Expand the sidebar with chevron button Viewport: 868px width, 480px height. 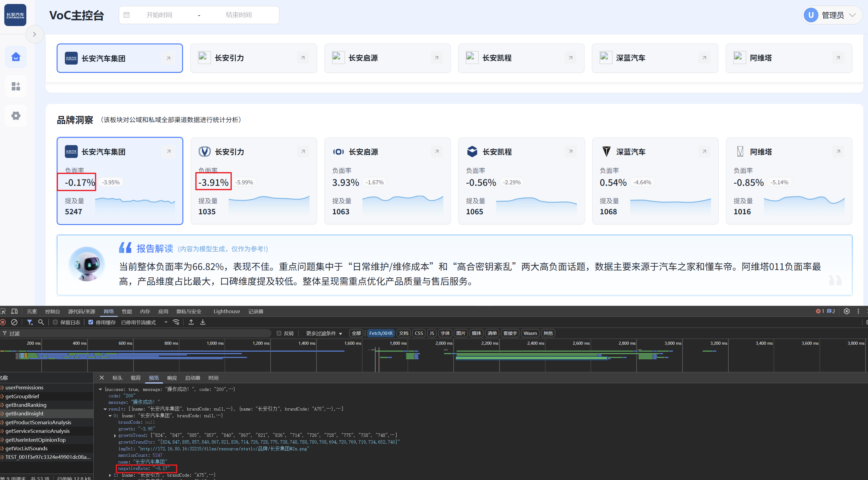[x=34, y=34]
